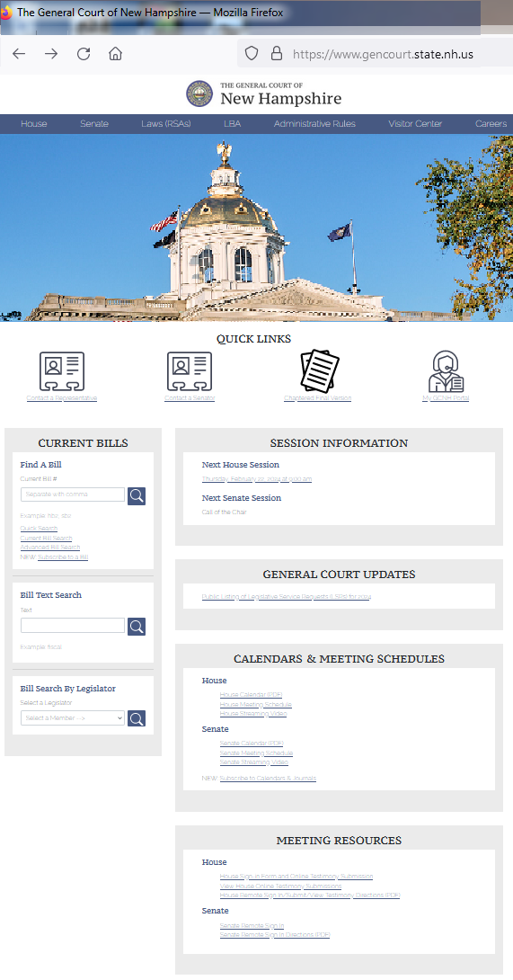This screenshot has width=513, height=980.
Task: Click the 'Call of the Chair' text
Action: coord(225,512)
